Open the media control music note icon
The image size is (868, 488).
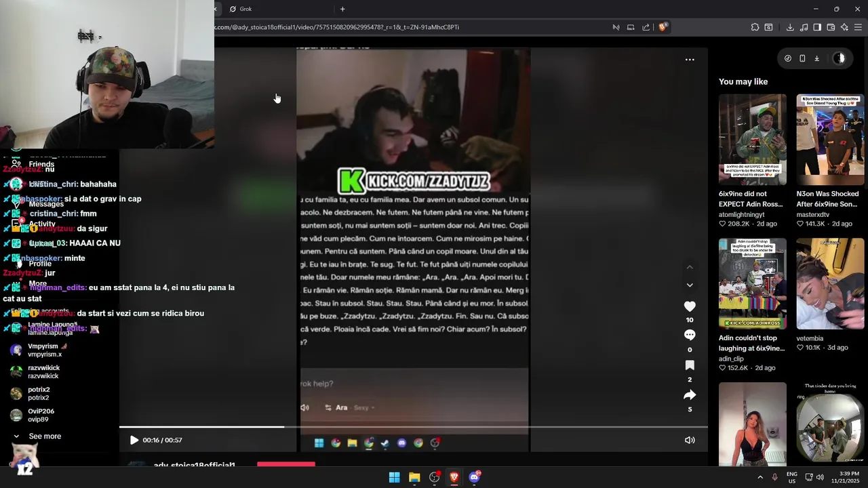(x=804, y=27)
